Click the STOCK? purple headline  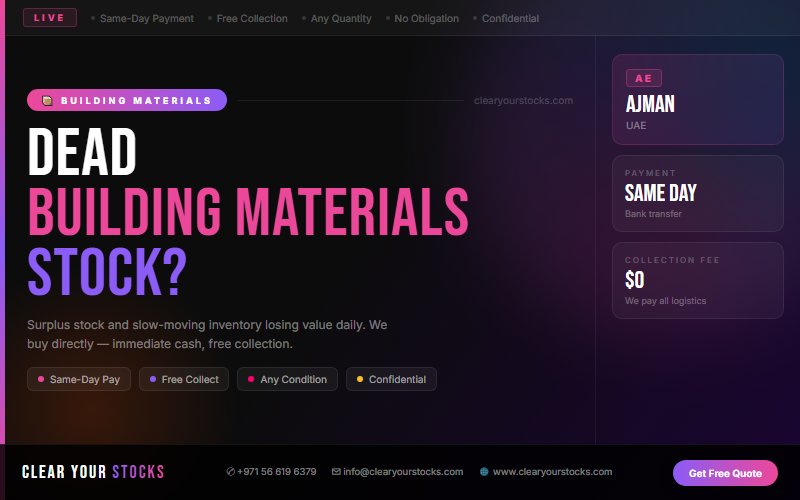pos(107,271)
